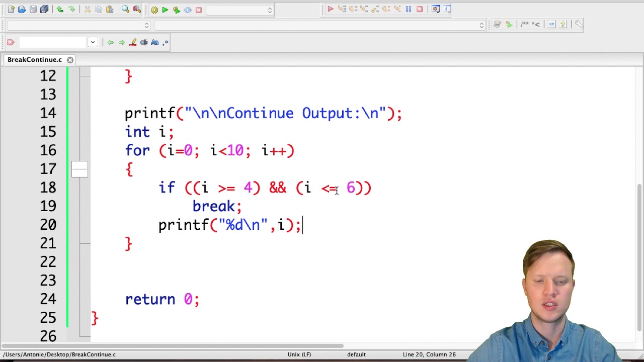Click the for loop header on line 16
This screenshot has width=644, height=362.
pyautogui.click(x=209, y=150)
